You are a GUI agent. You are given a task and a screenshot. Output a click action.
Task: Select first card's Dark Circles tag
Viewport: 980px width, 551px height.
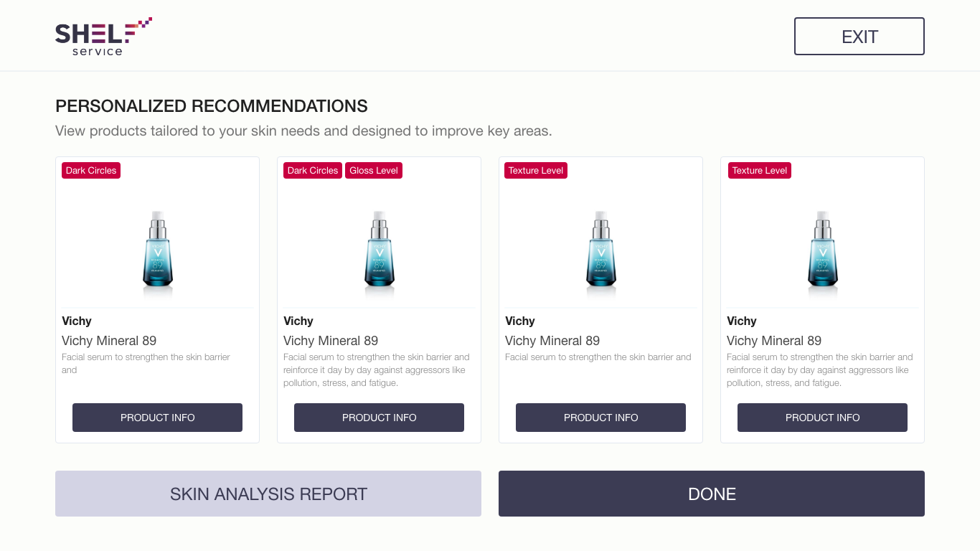point(91,170)
